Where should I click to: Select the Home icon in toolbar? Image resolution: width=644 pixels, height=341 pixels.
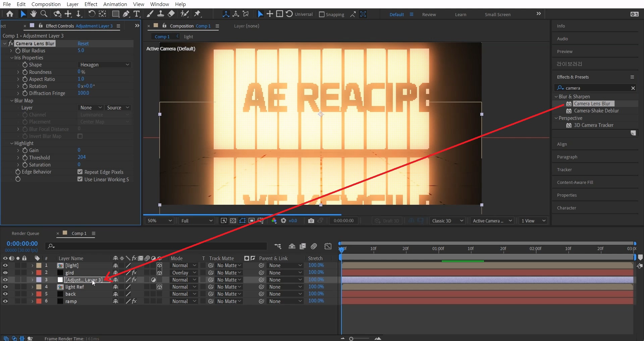click(10, 14)
